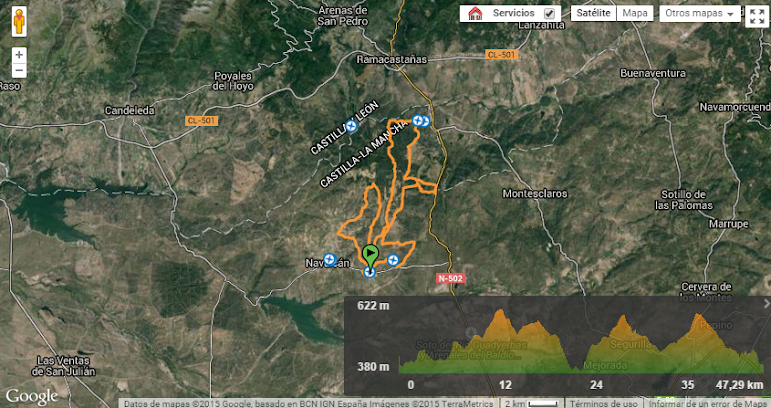The width and height of the screenshot is (771, 408).
Task: Click the elevation profile's first peak
Action: pyautogui.click(x=500, y=312)
